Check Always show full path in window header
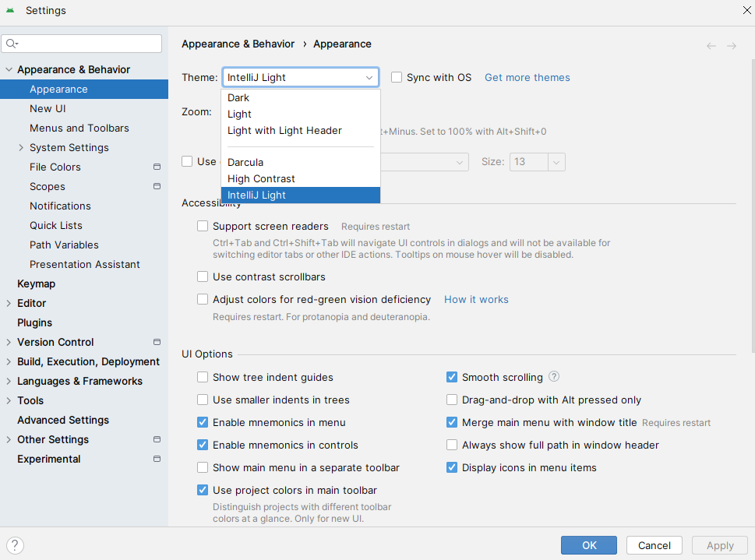The height and width of the screenshot is (560, 755). coord(452,445)
